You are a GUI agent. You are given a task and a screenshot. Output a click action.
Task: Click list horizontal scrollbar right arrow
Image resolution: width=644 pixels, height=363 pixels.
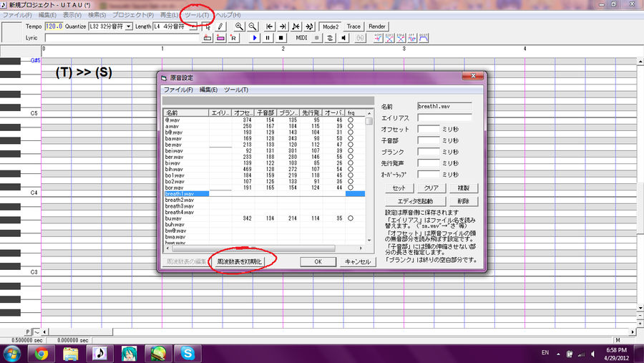pos(361,248)
